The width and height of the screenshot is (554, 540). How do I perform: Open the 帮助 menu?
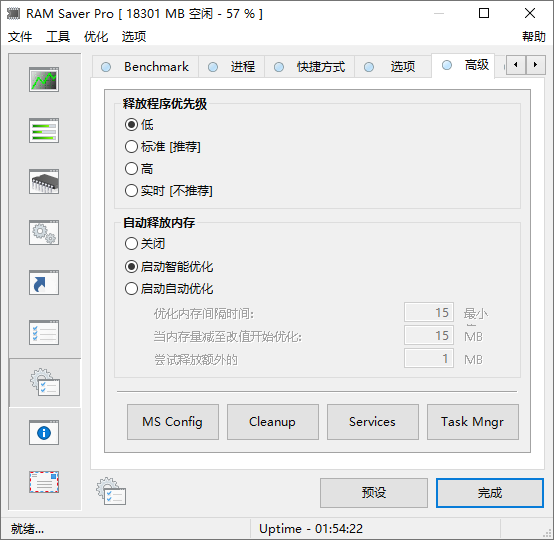534,36
